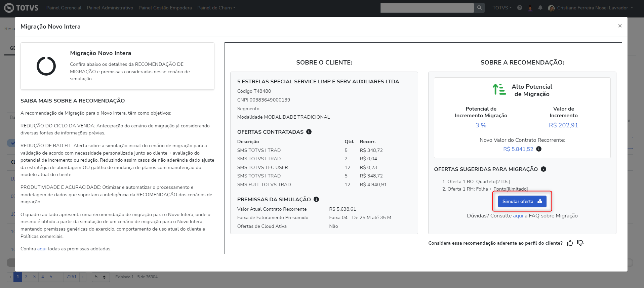
Task: Go to the previous page arrow
Action: [x=10, y=277]
